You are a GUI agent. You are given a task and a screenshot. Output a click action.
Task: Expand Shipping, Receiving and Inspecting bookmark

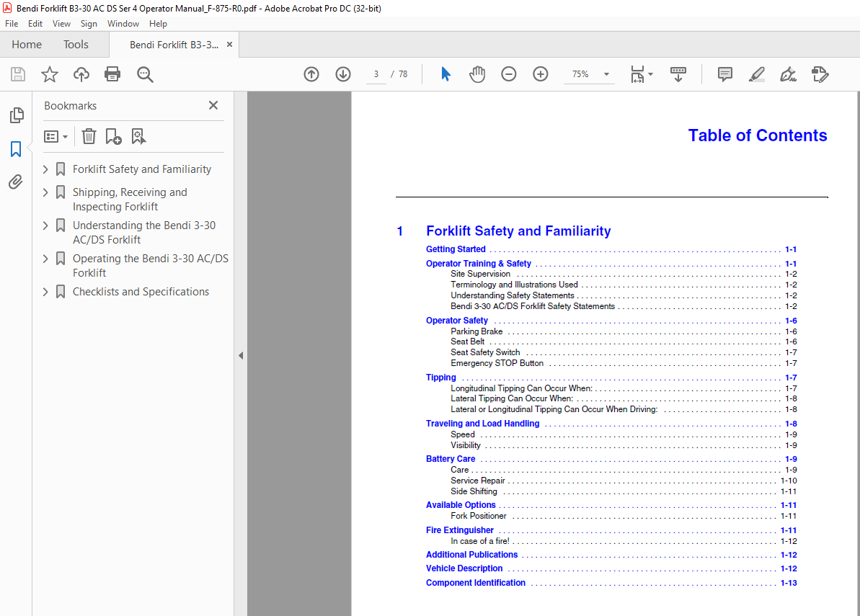(x=45, y=192)
